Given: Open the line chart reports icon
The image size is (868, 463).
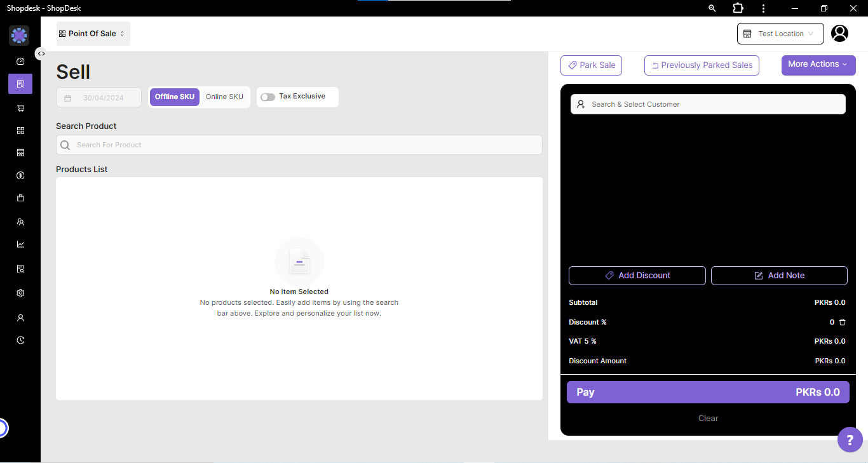Looking at the screenshot, I should (20, 245).
